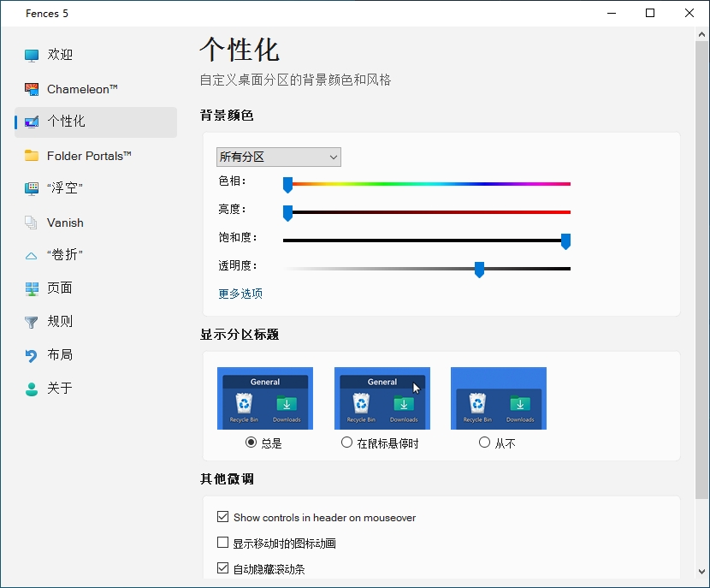
Task: Click the scrollbar up arrow
Action: click(701, 34)
